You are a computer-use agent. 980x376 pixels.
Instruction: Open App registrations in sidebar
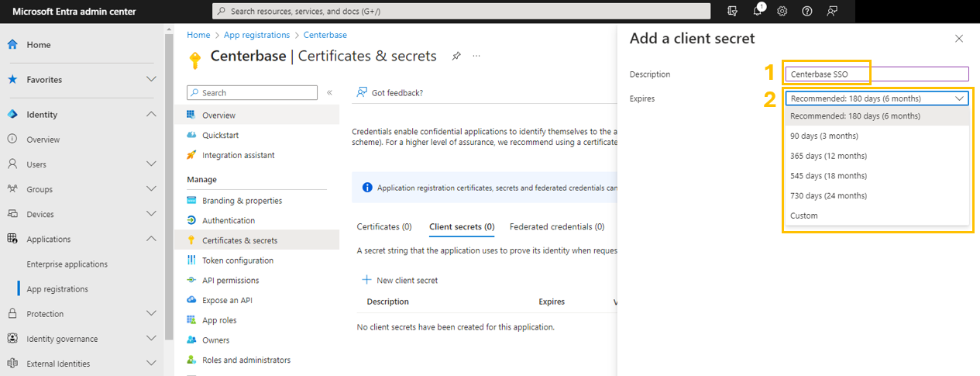tap(57, 289)
